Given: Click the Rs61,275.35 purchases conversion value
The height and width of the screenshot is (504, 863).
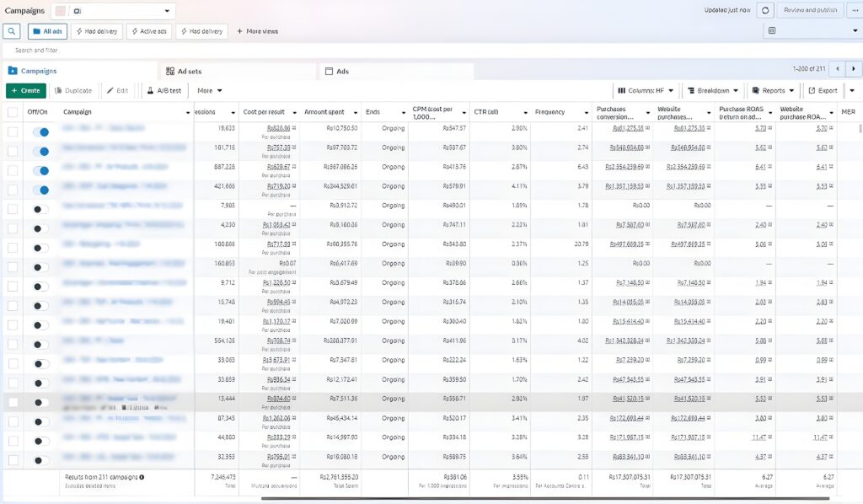Looking at the screenshot, I should 628,128.
